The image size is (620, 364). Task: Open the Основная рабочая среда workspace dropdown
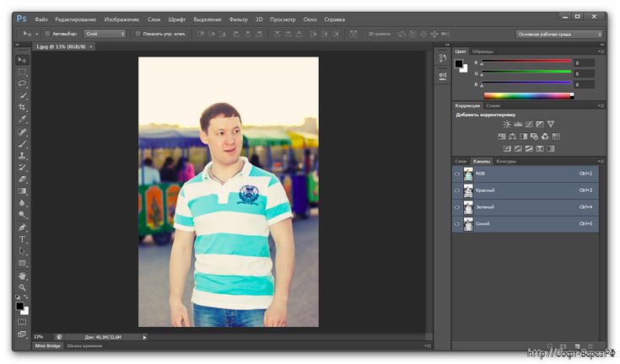[559, 34]
